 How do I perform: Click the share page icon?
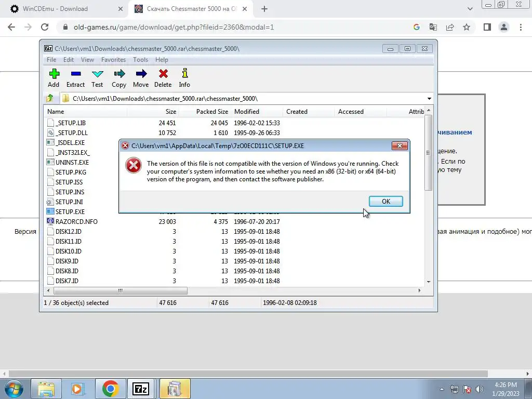(450, 27)
